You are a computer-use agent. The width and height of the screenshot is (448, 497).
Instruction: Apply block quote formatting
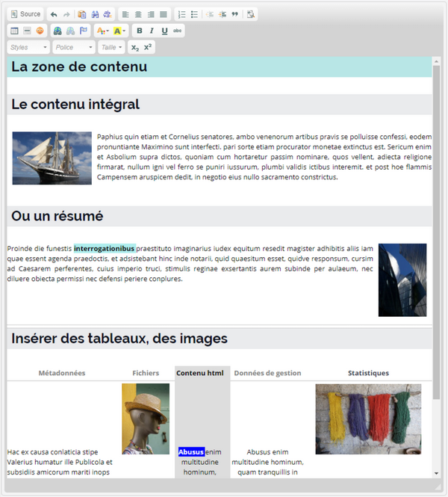[x=234, y=14]
